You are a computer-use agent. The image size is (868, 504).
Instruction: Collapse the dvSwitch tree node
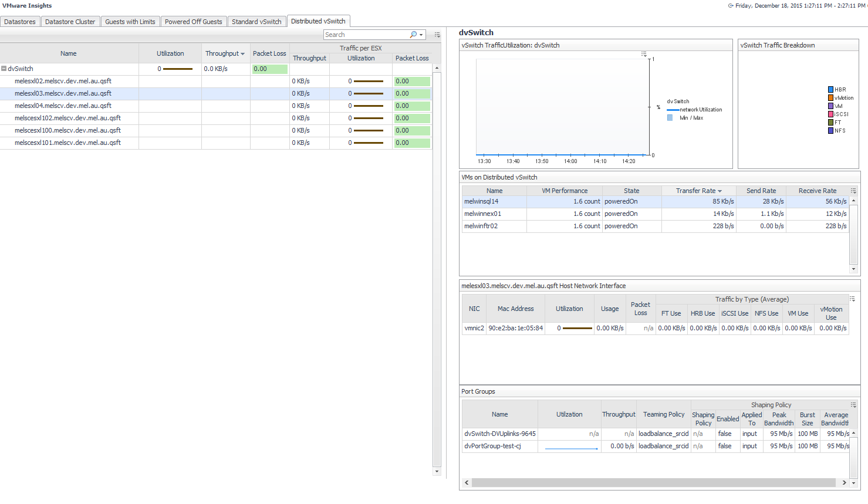tap(4, 69)
